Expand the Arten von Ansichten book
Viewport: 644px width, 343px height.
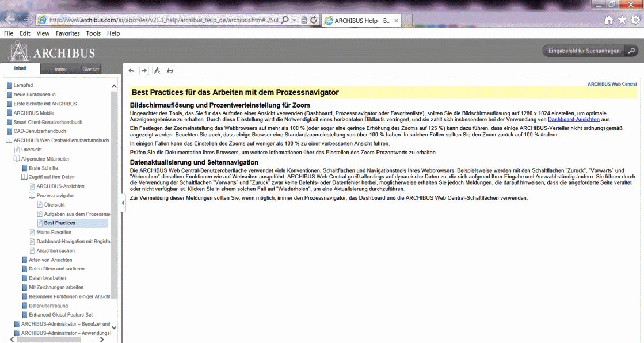pyautogui.click(x=25, y=260)
